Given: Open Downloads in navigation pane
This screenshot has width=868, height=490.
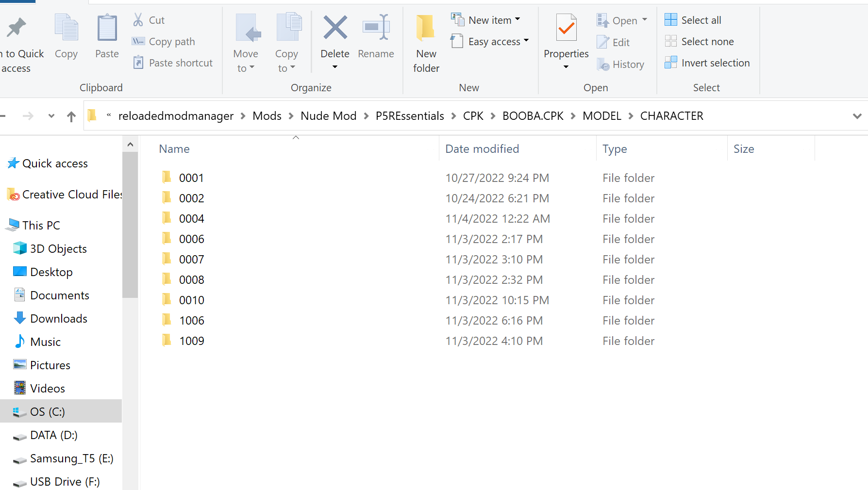Looking at the screenshot, I should [x=59, y=319].
